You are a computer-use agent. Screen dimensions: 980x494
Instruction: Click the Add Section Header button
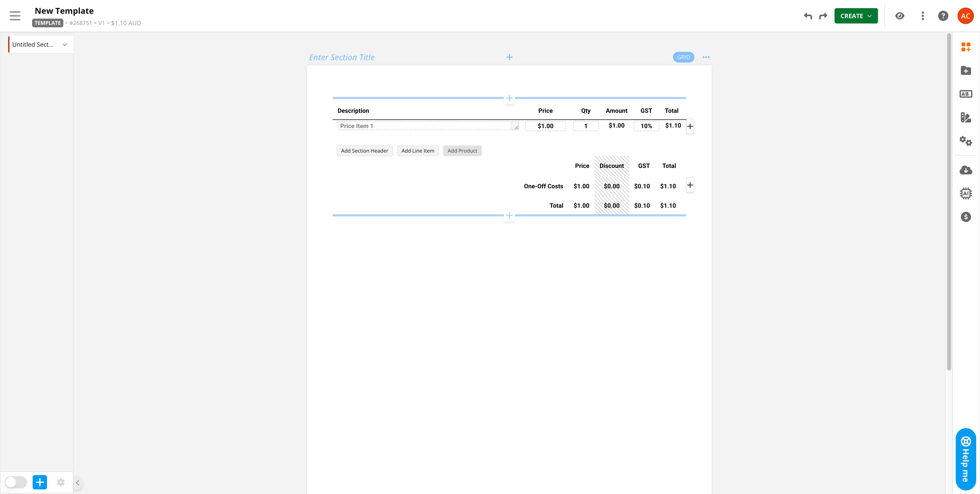pyautogui.click(x=364, y=151)
